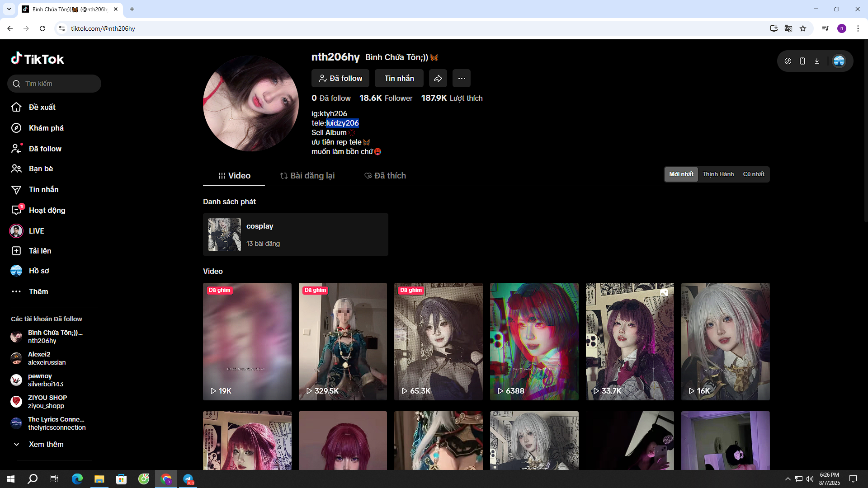
Task: Open video with 16K views
Action: [726, 342]
